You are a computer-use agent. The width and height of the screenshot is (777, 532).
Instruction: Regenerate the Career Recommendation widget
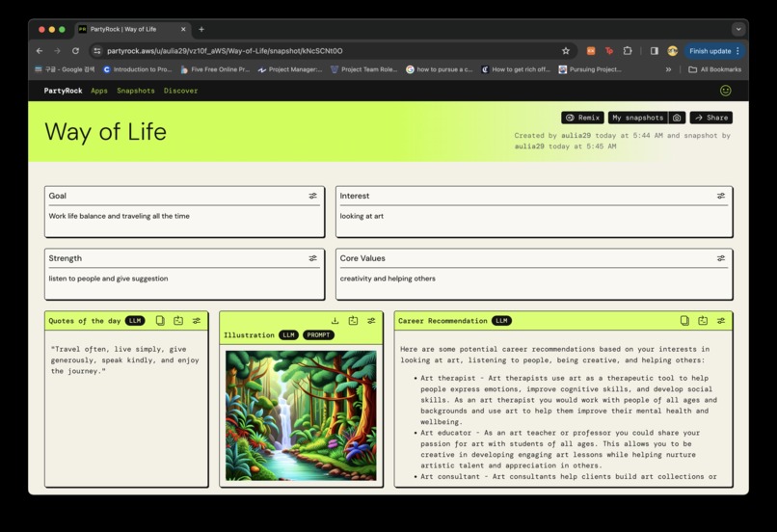pyautogui.click(x=703, y=321)
